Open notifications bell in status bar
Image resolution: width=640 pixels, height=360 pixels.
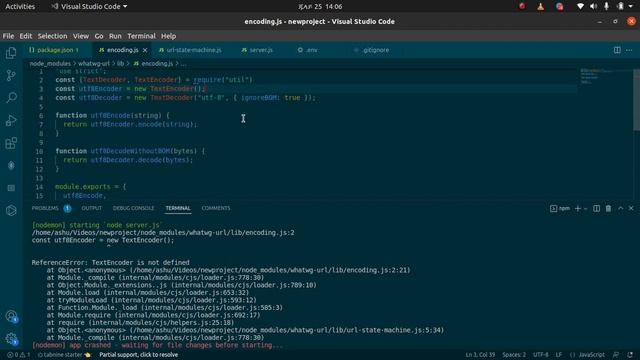(x=630, y=355)
